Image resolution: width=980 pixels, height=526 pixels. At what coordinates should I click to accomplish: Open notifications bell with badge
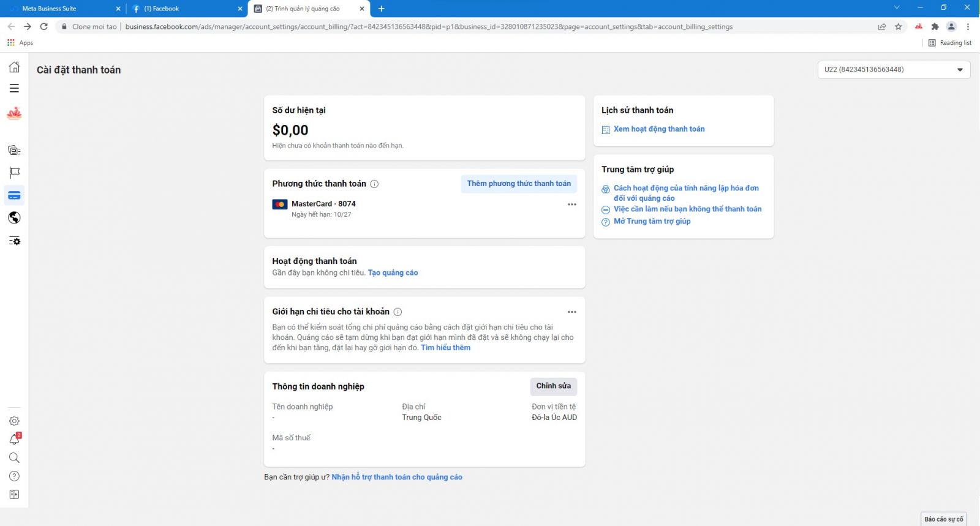[x=14, y=439]
